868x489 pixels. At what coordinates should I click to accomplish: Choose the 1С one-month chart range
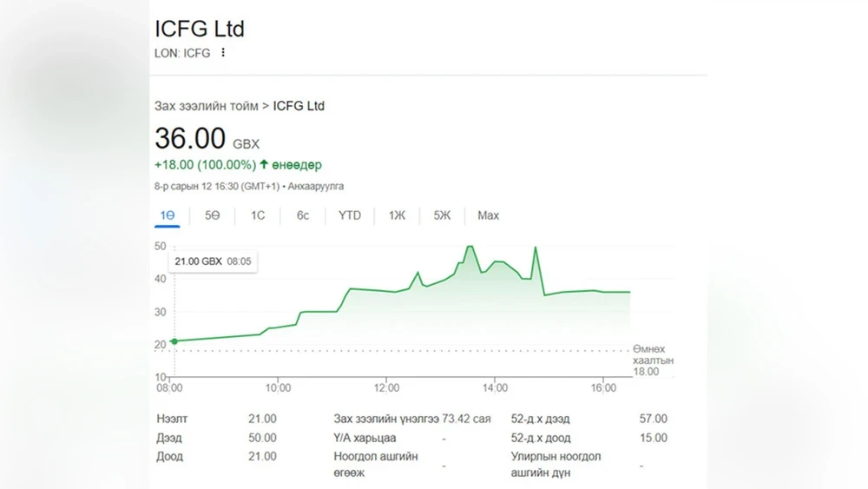258,215
